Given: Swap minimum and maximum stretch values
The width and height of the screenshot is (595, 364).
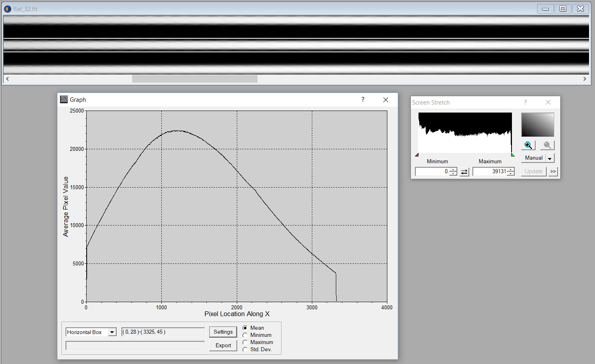Looking at the screenshot, I should click(464, 172).
